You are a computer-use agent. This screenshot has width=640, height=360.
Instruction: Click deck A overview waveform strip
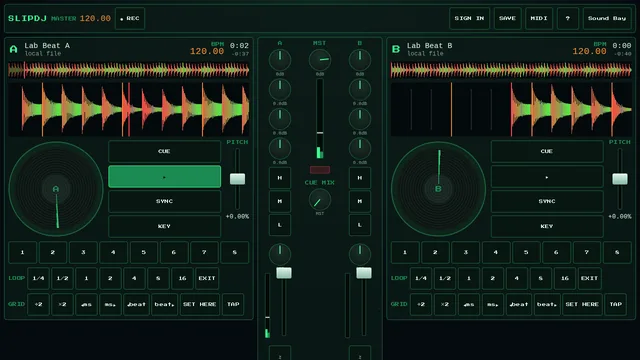129,70
